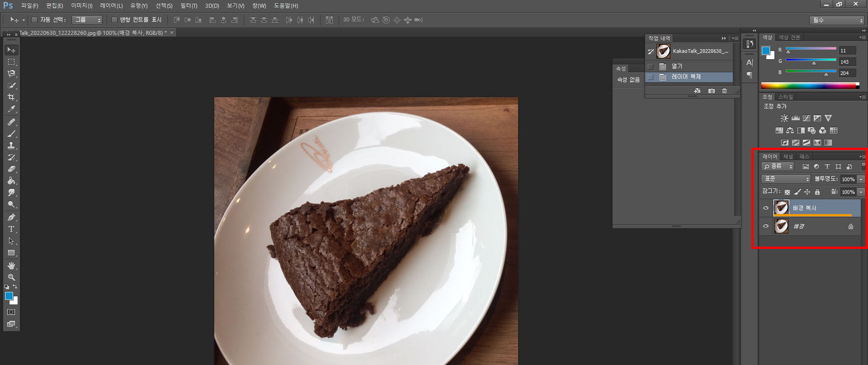868x365 pixels.
Task: Add a Levels adjustment
Action: 796,118
